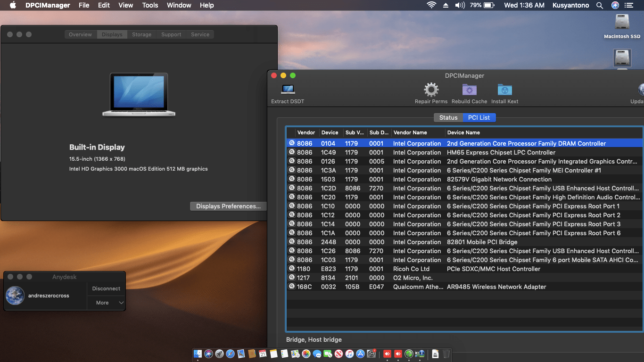The image size is (644, 362).
Task: Open Photos from the Dock
Action: tap(306, 354)
